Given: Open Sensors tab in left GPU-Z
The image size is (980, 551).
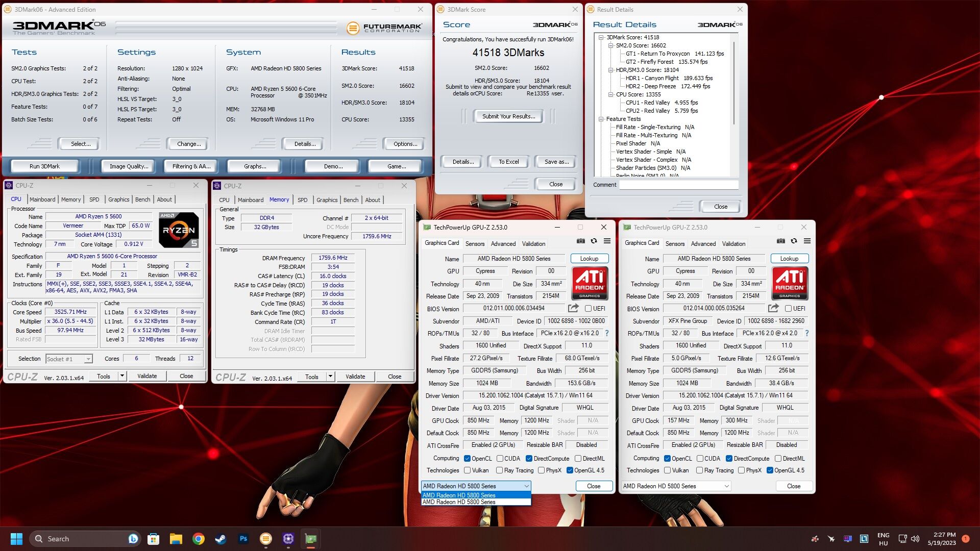Looking at the screenshot, I should [475, 244].
